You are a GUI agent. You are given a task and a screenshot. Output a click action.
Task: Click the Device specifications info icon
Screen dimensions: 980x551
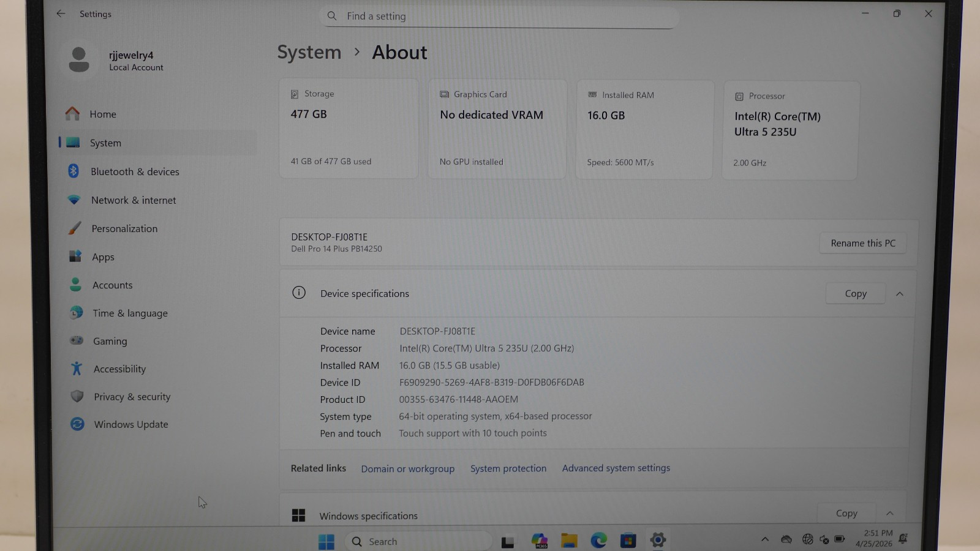click(299, 293)
